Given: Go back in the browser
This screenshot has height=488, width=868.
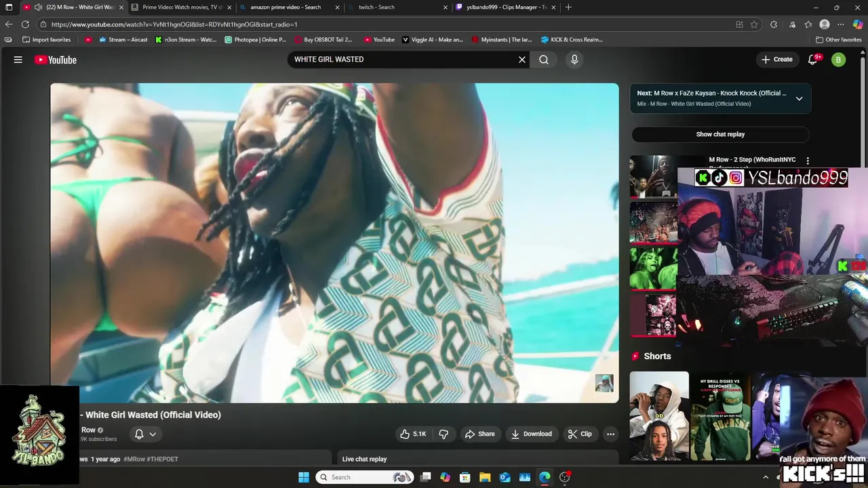Looking at the screenshot, I should 9,24.
